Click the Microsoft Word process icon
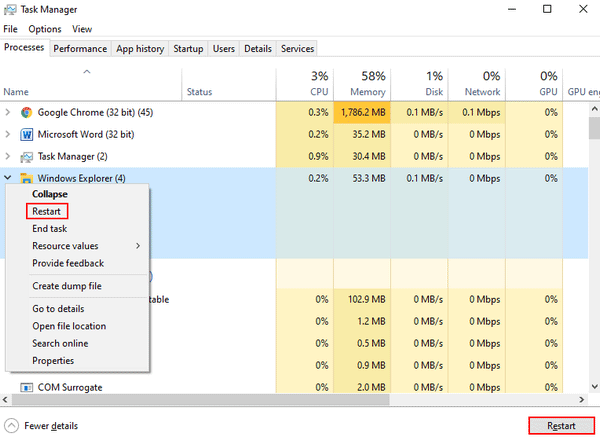Image resolution: width=600 pixels, height=441 pixels. 26,135
